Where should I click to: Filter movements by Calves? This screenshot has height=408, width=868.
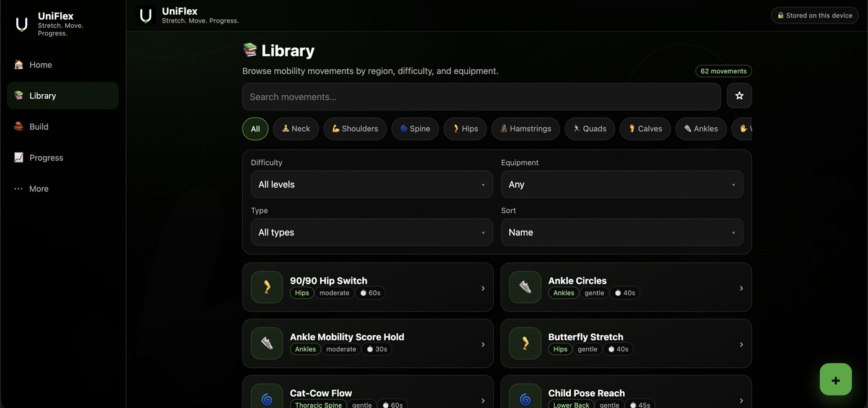(645, 129)
